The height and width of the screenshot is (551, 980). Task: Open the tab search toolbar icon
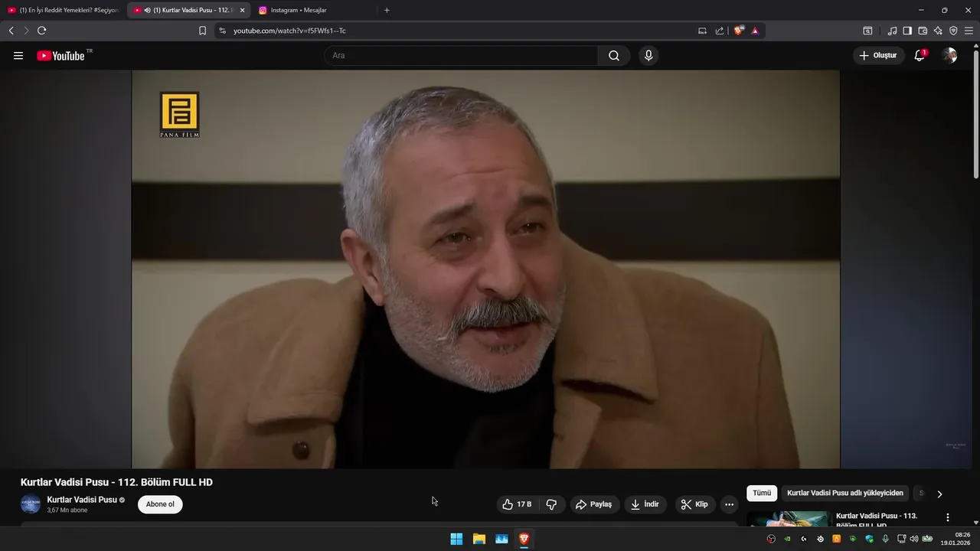867,31
